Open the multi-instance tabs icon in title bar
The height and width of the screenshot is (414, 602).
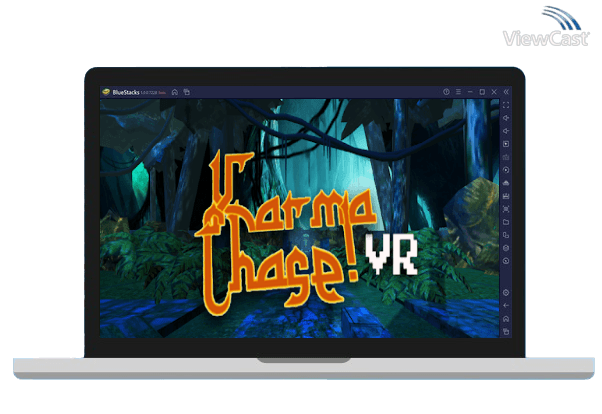[187, 92]
